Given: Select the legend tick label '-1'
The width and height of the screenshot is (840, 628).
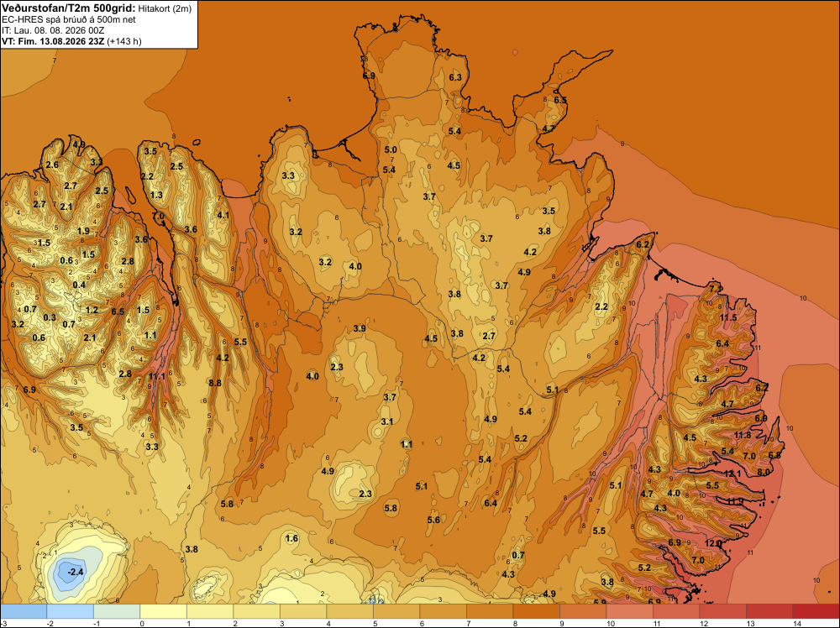Looking at the screenshot, I should (x=97, y=623).
